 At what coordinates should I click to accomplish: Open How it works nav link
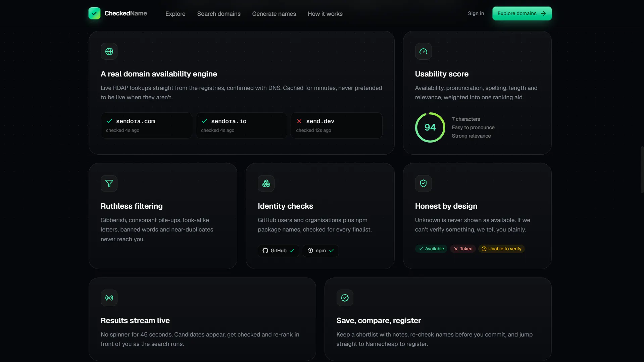(x=325, y=14)
